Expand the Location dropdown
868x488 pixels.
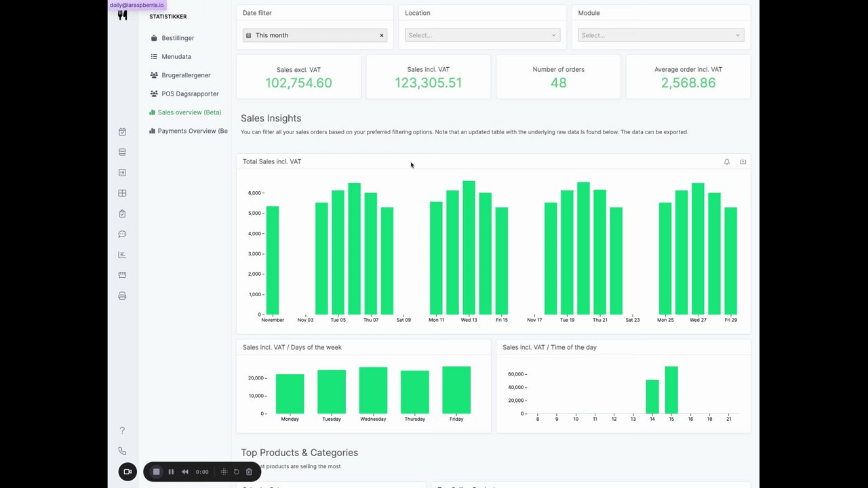[482, 35]
